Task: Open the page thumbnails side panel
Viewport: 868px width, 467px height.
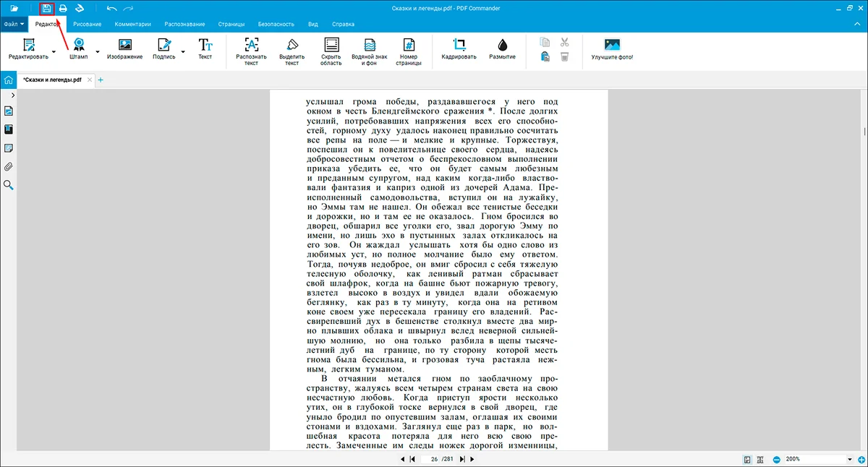Action: click(x=9, y=111)
